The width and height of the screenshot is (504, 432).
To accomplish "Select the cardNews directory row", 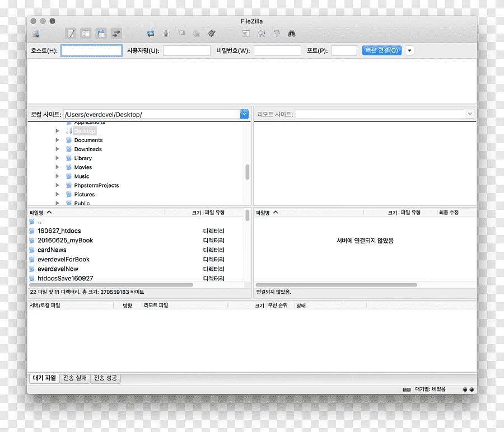I will click(x=136, y=250).
